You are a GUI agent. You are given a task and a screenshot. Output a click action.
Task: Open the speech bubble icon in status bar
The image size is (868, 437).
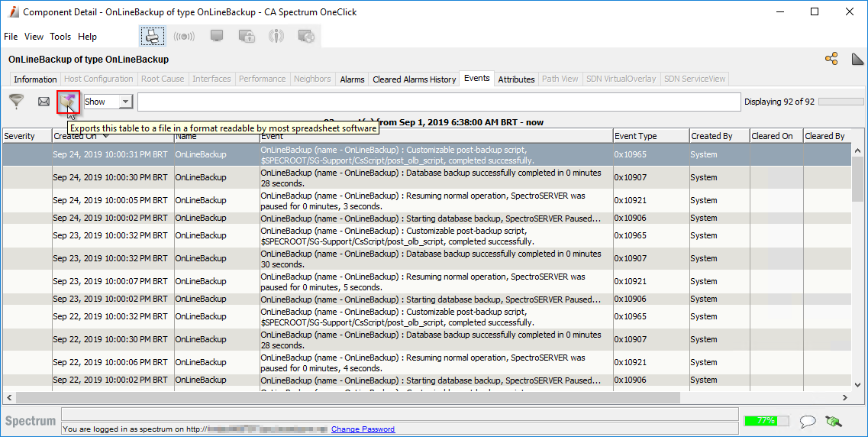pyautogui.click(x=808, y=421)
